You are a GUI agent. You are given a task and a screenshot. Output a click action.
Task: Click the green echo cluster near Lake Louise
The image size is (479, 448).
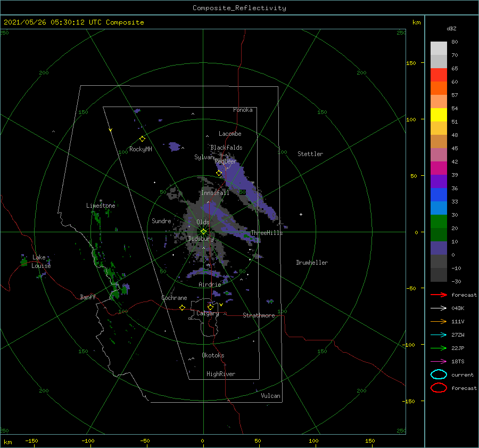pos(24,262)
